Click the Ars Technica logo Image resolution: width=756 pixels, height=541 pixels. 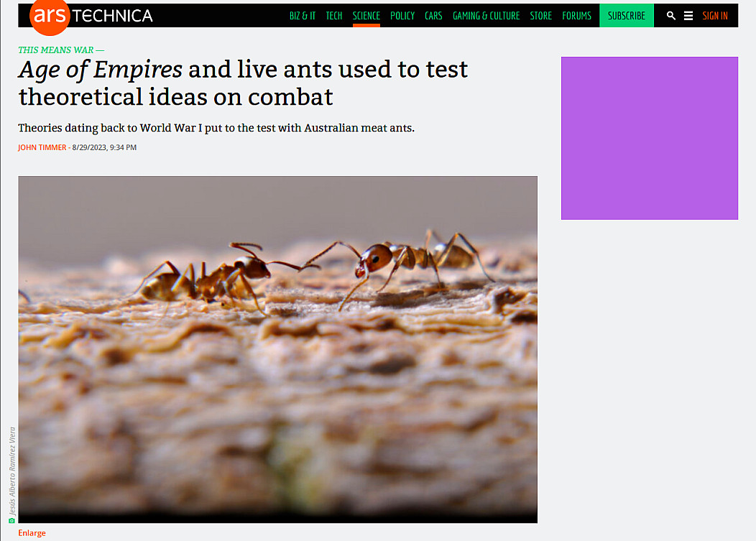click(x=91, y=16)
